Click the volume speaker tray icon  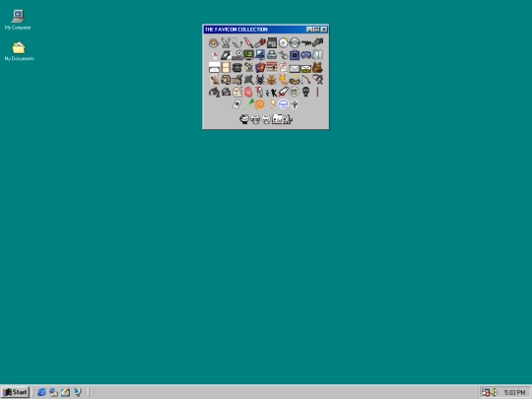click(494, 392)
